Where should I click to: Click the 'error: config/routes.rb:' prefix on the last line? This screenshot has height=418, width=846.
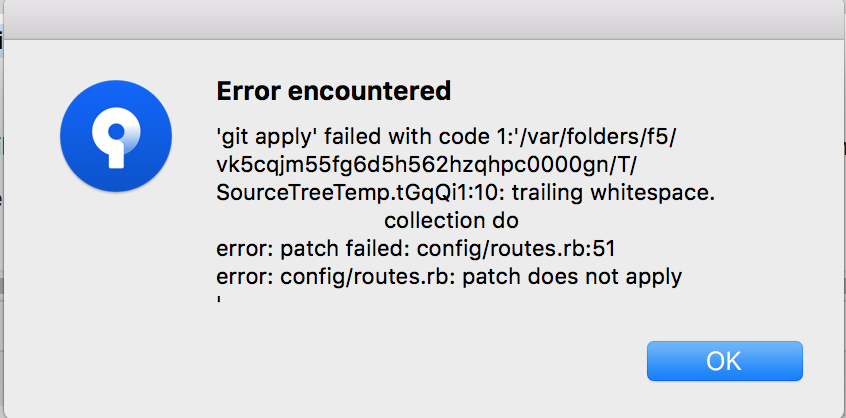point(337,277)
